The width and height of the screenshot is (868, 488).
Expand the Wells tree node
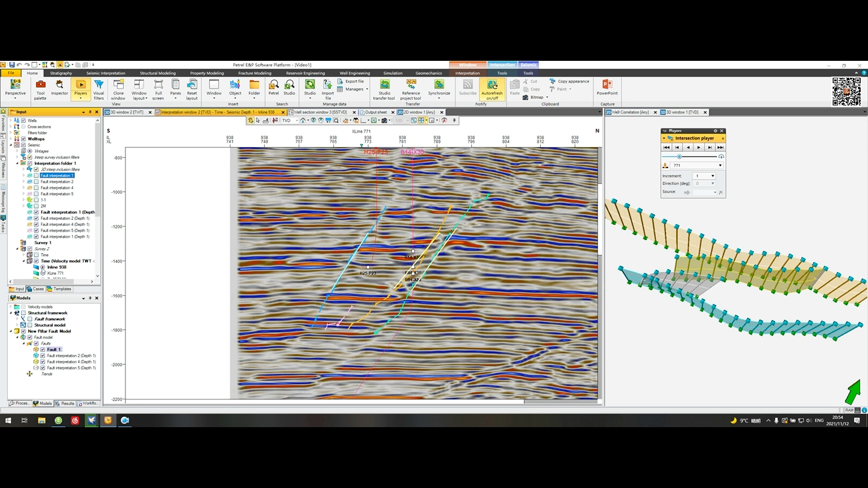11,120
